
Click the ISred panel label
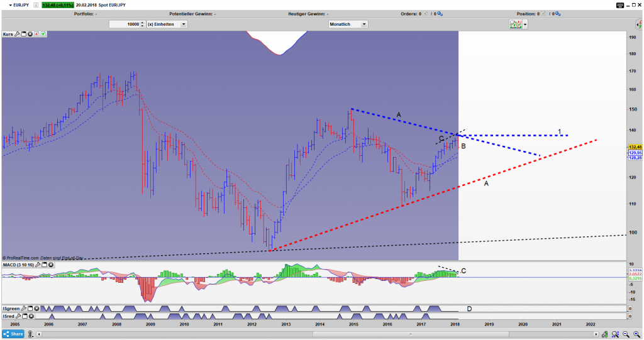click(9, 316)
